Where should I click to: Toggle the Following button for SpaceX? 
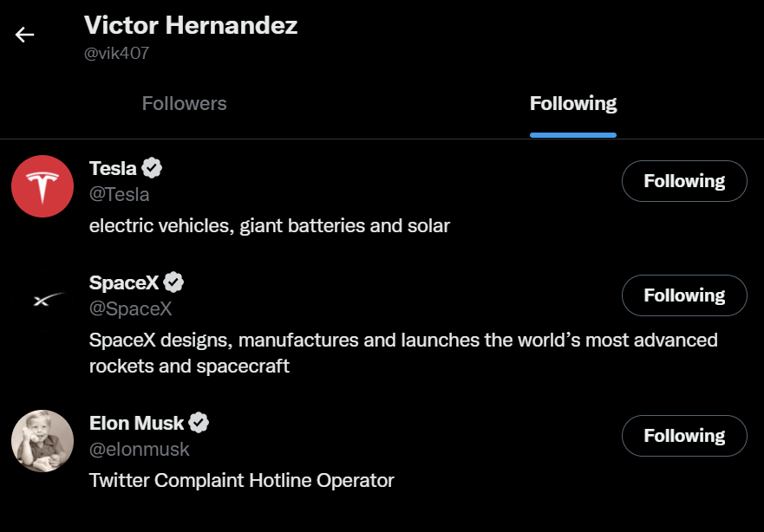684,295
